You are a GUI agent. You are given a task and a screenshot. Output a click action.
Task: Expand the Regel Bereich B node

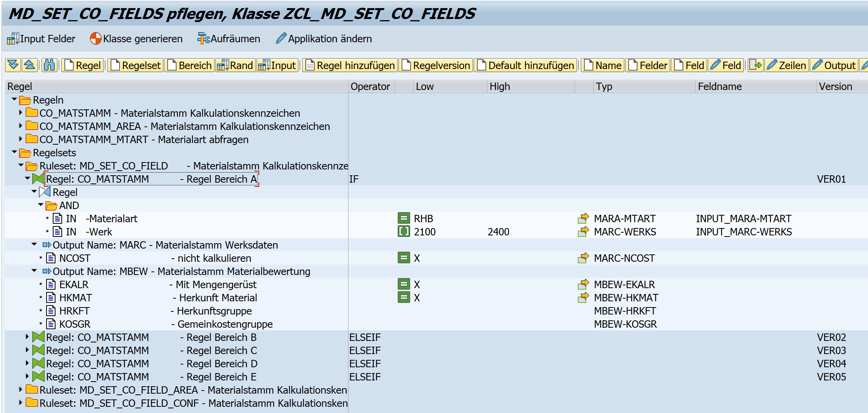(27, 337)
